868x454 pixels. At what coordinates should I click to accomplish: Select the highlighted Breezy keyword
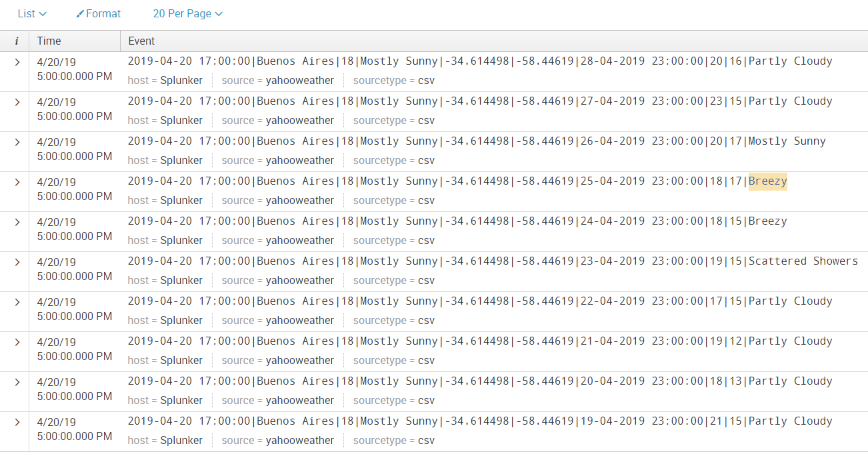767,181
